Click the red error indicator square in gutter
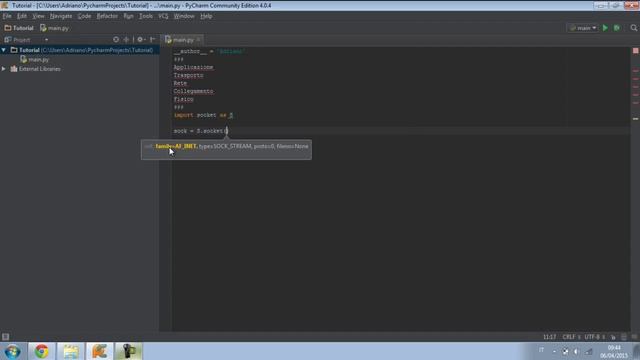The image size is (640, 360). [x=636, y=51]
